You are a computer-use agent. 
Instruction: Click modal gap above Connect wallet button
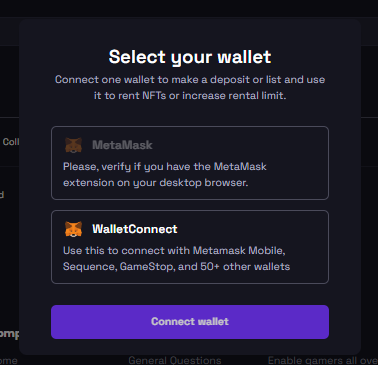tap(190, 294)
